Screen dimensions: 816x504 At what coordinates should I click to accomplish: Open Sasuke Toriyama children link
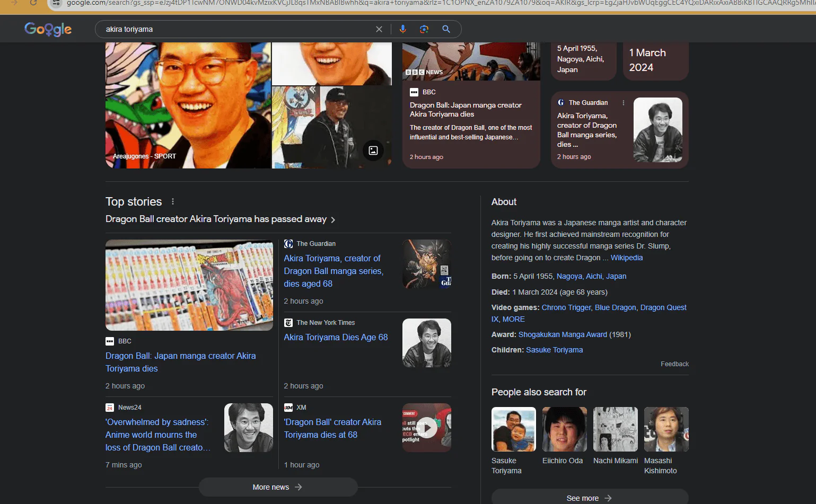coord(555,350)
